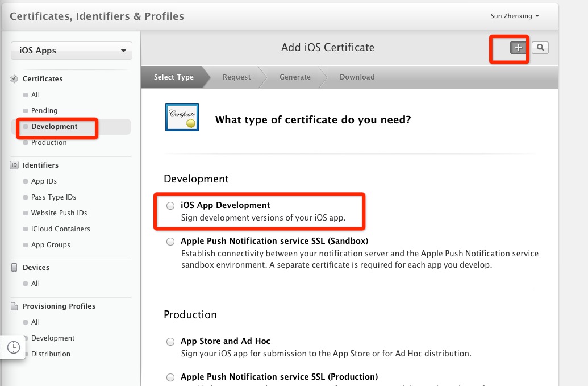Go to the Request step
The width and height of the screenshot is (588, 386).
coord(237,77)
